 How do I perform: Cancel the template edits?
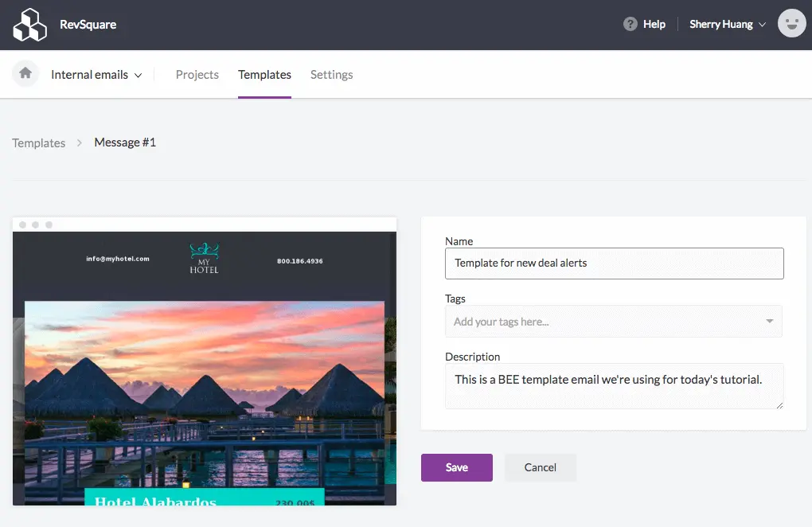coord(540,467)
